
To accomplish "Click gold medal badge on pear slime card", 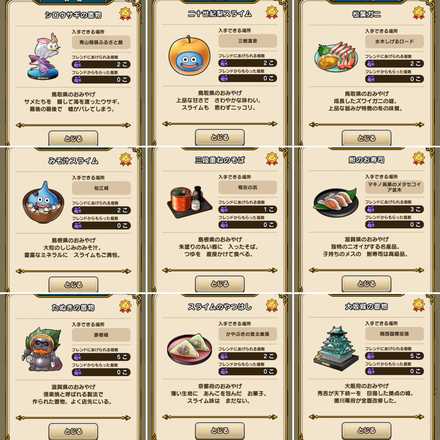I will click(272, 12).
